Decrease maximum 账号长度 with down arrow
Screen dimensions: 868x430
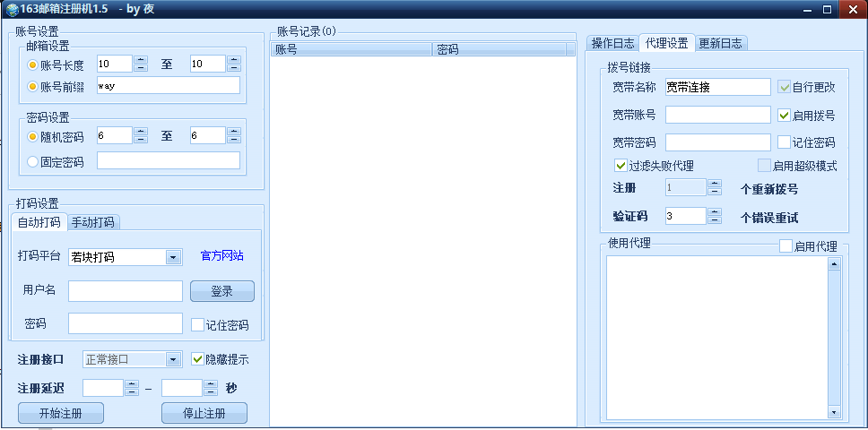pos(234,68)
